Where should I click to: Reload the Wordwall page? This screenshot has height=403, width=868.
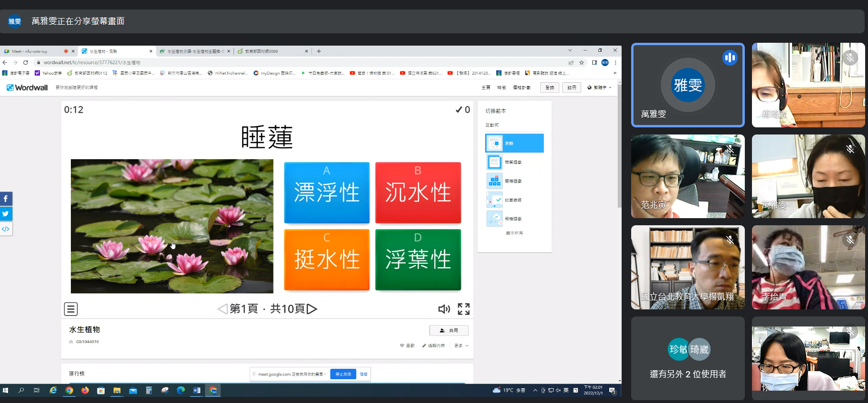[26, 62]
